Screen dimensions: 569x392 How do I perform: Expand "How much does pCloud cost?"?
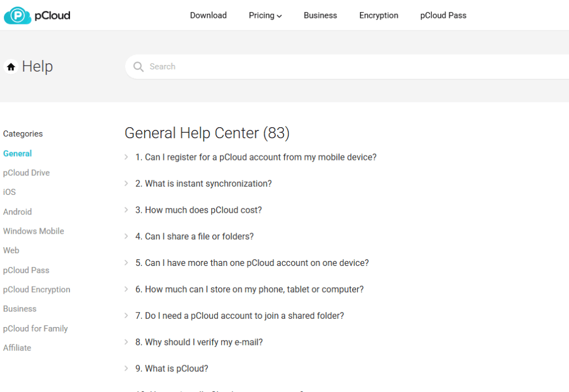pos(198,210)
